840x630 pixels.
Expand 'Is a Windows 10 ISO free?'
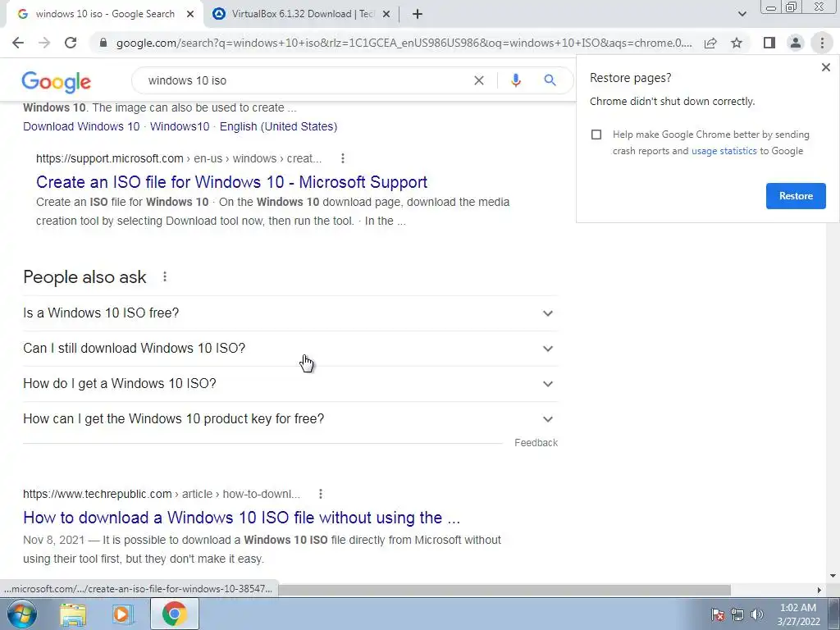pos(290,313)
